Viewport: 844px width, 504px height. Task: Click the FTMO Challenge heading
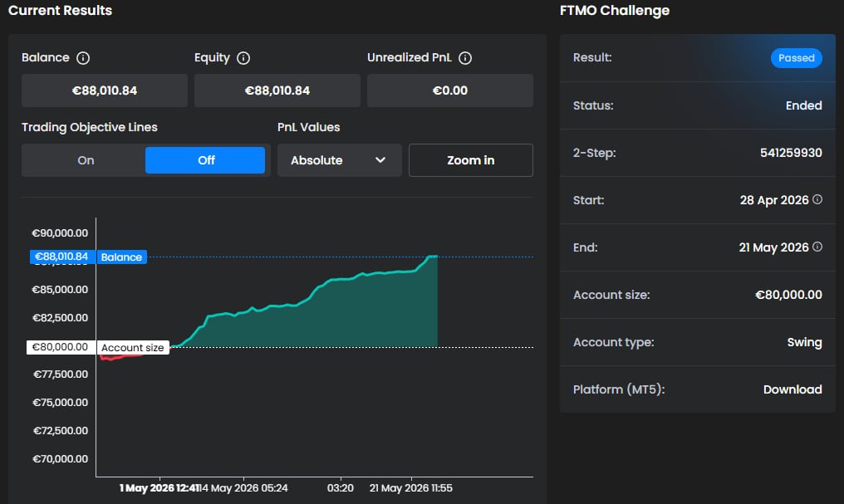point(615,10)
